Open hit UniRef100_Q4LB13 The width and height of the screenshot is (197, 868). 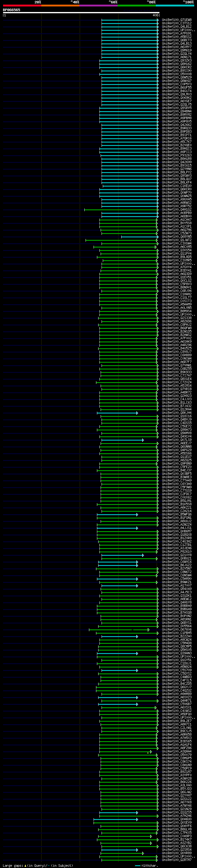coord(177,43)
